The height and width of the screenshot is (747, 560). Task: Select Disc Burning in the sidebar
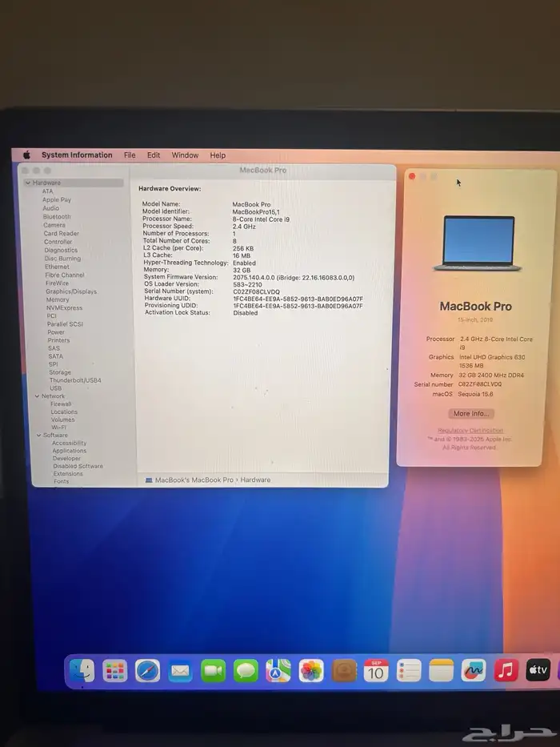pos(63,259)
